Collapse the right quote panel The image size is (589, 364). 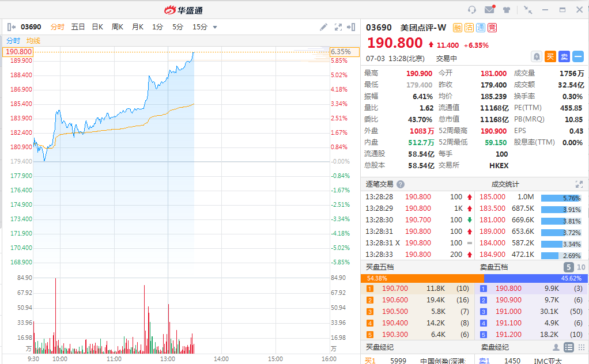point(351,27)
